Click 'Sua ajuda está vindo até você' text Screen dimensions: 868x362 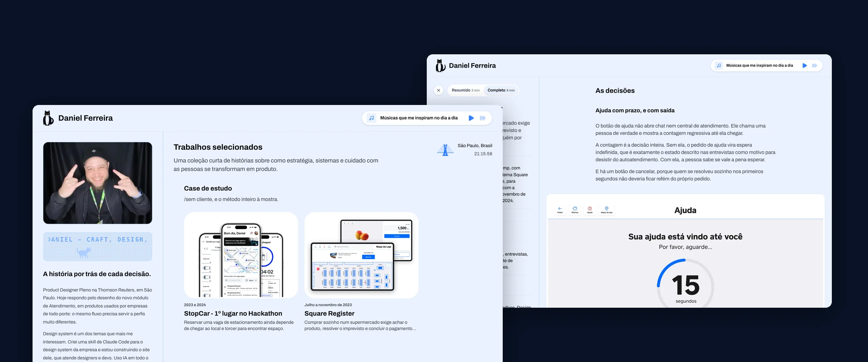point(685,236)
